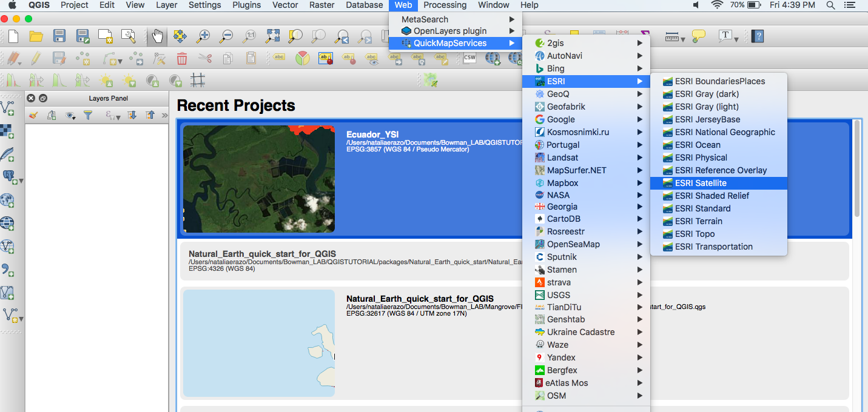
Task: Save the project with the floppy icon
Action: (x=59, y=36)
